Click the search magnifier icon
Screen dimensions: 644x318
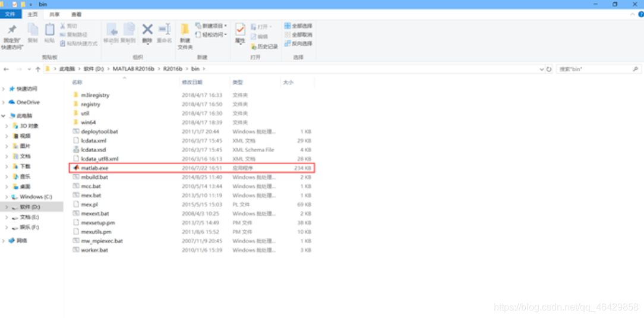coord(636,70)
